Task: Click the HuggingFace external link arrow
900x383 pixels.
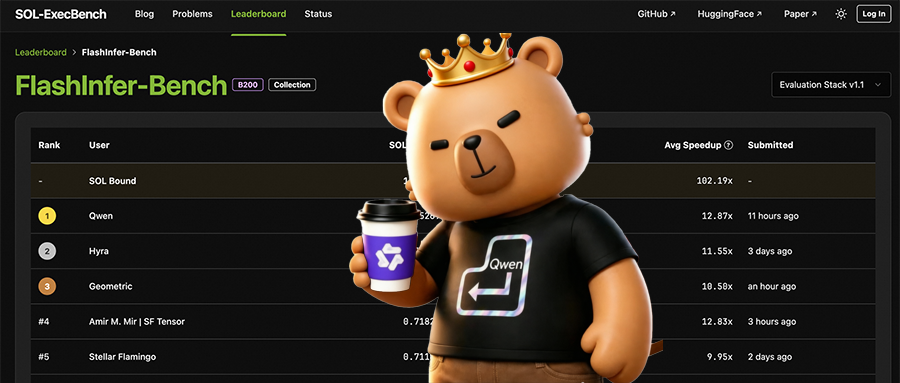Action: pos(759,14)
